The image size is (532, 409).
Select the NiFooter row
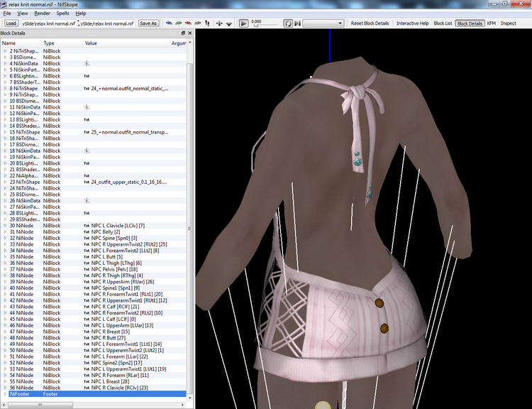(94, 394)
